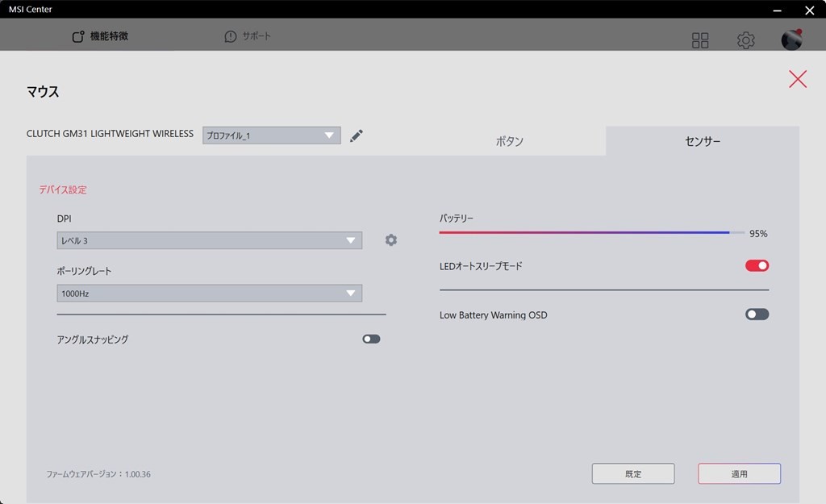This screenshot has width=826, height=504.
Task: Click the CLUTCH GM31 LIGHTWEIGHT WIRELESS label
Action: tap(110, 134)
